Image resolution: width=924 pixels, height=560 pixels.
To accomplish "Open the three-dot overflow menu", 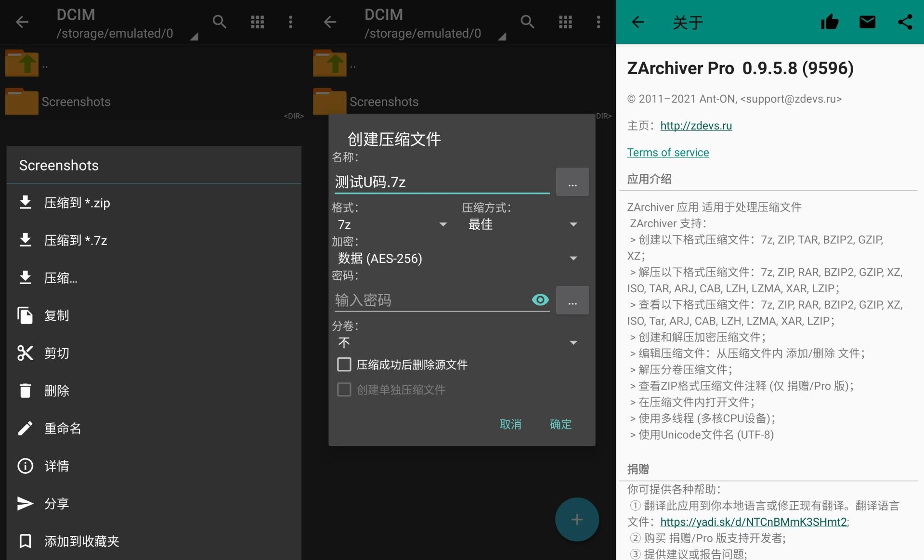I will point(291,22).
